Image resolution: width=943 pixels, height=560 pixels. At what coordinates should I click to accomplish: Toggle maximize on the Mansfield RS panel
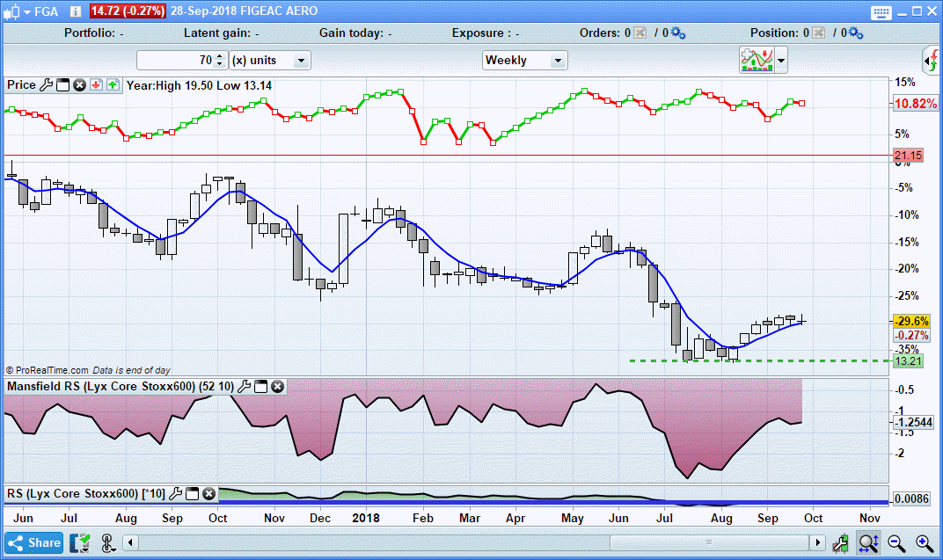261,386
